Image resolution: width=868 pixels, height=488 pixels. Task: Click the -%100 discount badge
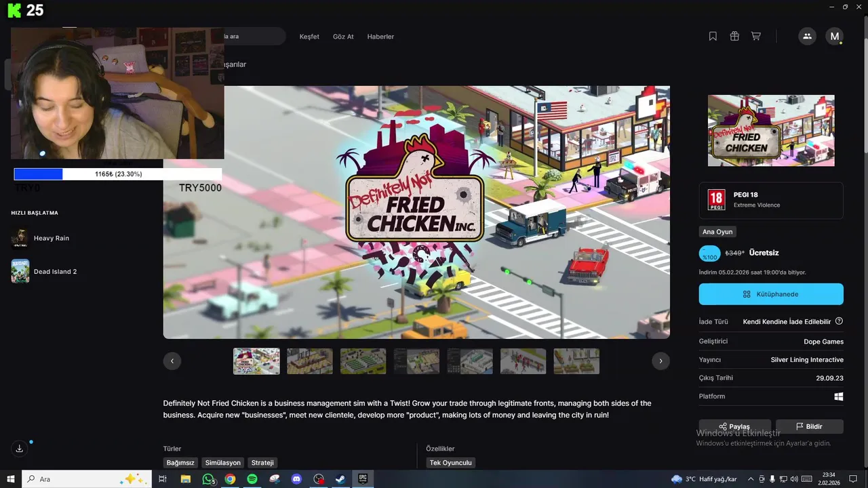coord(709,253)
